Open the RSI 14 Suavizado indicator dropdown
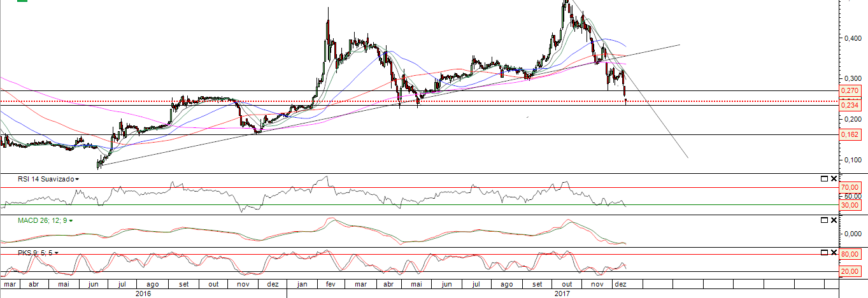The height and width of the screenshot is (298, 868). tap(77, 180)
